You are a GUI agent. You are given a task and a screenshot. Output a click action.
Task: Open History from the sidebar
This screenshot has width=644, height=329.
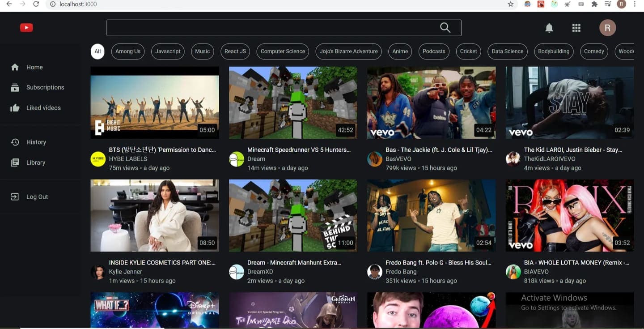[36, 142]
